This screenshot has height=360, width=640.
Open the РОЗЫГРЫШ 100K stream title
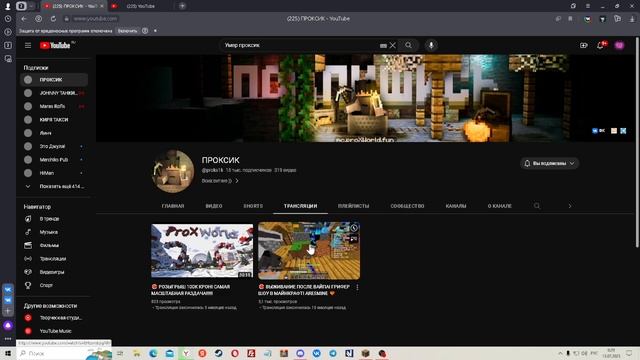pos(191,290)
